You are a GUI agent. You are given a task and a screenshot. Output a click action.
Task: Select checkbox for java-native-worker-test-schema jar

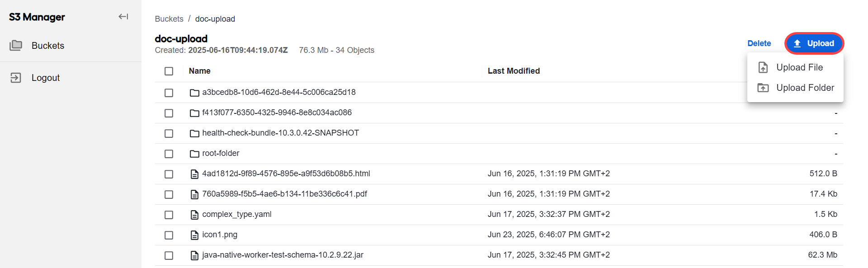coord(169,255)
